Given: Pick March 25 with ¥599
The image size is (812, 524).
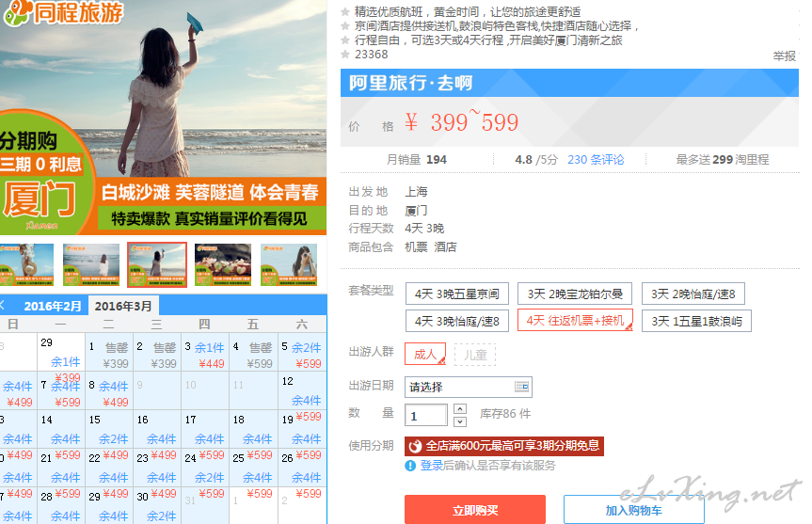Looking at the screenshot, I should coord(253,468).
